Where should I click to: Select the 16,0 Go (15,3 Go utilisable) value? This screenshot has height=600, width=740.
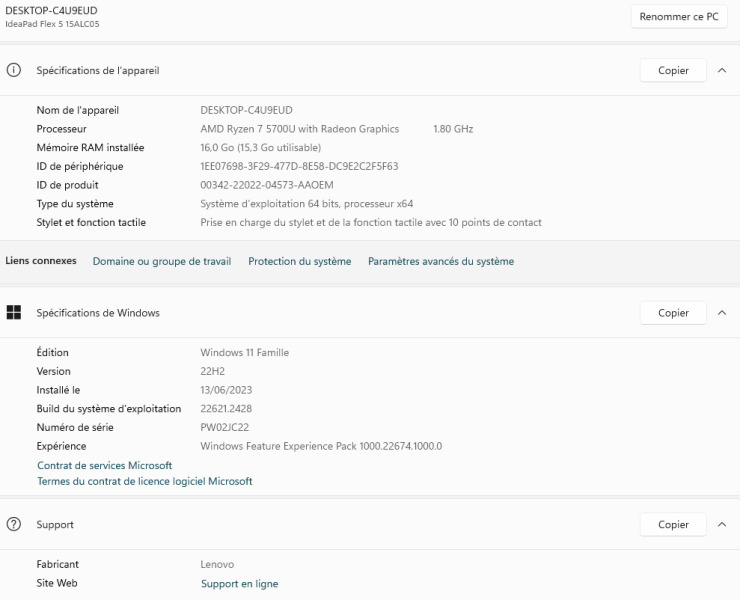[x=261, y=147]
